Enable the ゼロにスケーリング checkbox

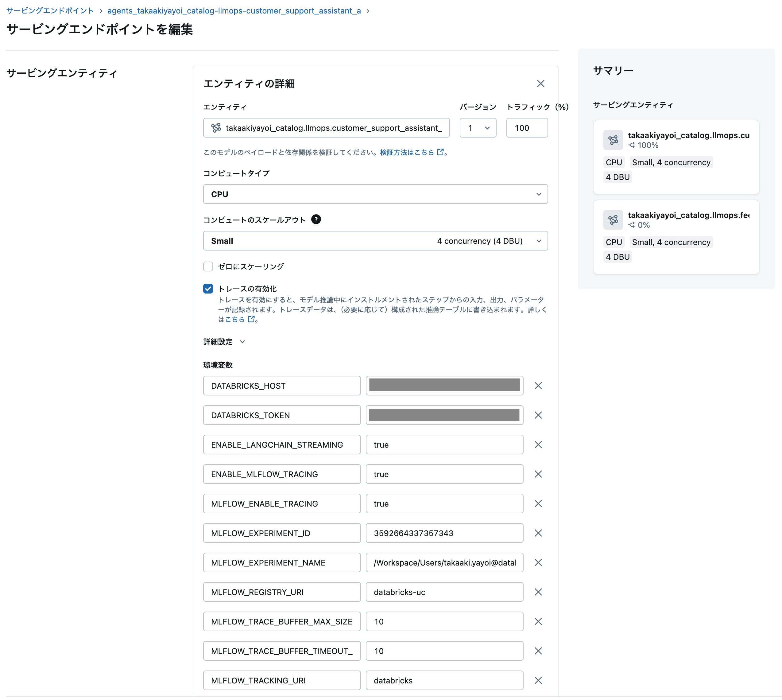(x=208, y=266)
